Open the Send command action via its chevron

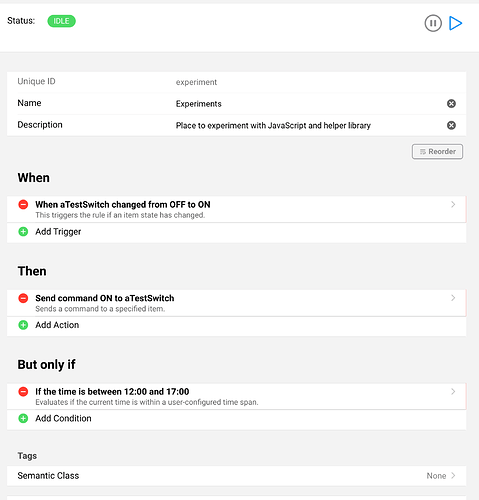(x=453, y=298)
